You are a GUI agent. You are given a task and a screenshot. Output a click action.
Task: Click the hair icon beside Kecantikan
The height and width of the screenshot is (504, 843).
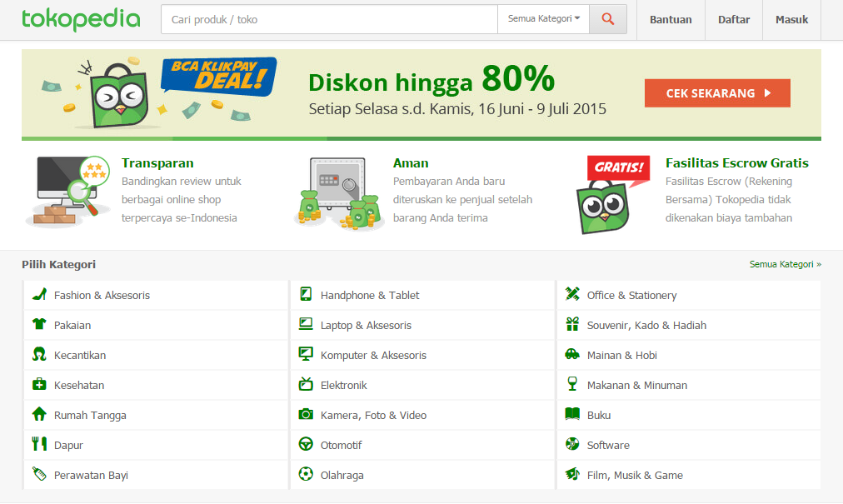pyautogui.click(x=39, y=354)
